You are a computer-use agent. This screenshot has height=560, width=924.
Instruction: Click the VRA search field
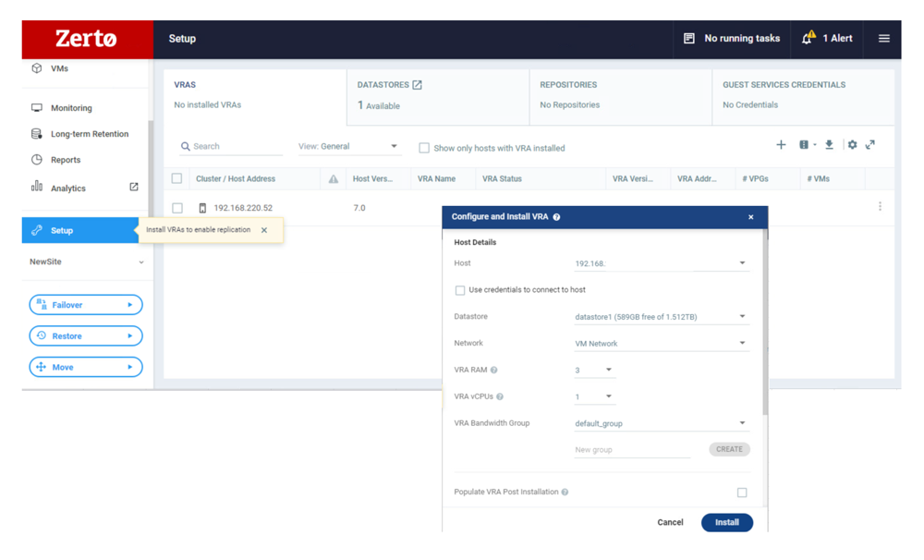pyautogui.click(x=231, y=147)
